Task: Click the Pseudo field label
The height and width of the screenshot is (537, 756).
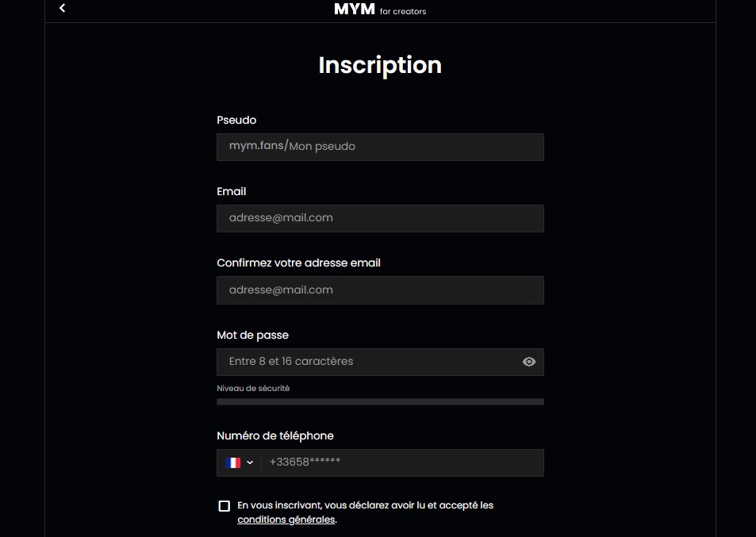Action: 236,121
